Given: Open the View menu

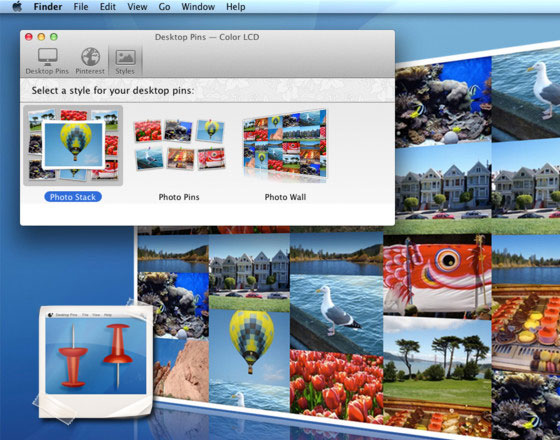Looking at the screenshot, I should point(137,7).
